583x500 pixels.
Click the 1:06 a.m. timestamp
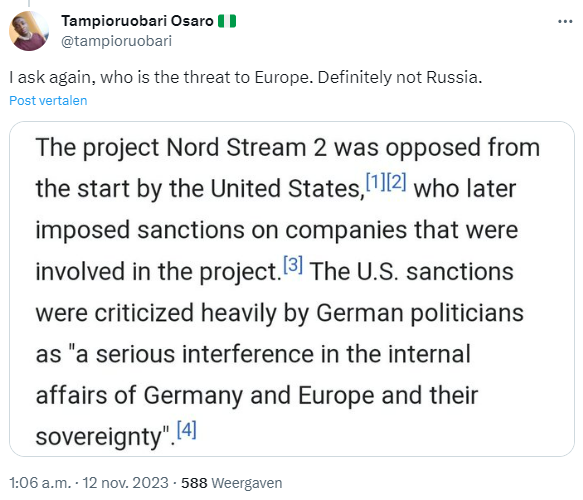(40, 483)
